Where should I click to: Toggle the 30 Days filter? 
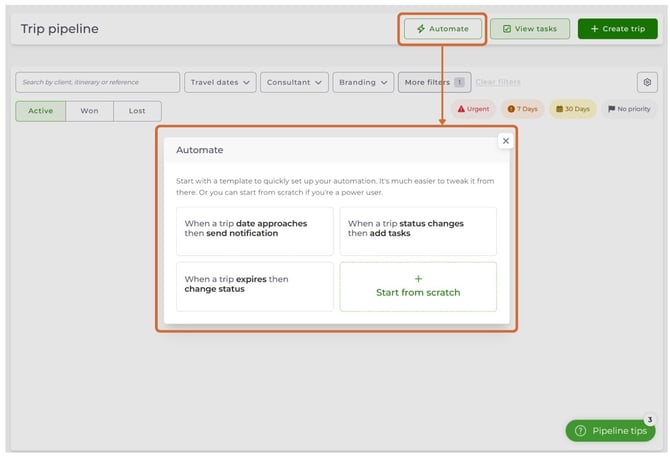click(x=573, y=109)
